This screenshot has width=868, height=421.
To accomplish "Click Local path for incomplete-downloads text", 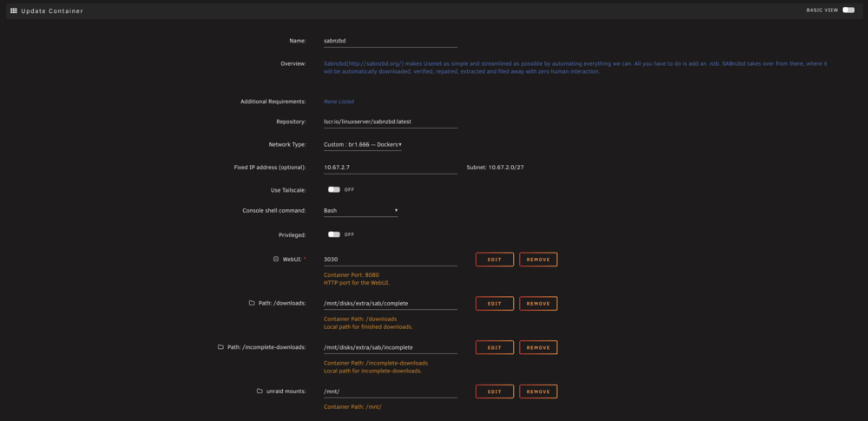I will [372, 372].
